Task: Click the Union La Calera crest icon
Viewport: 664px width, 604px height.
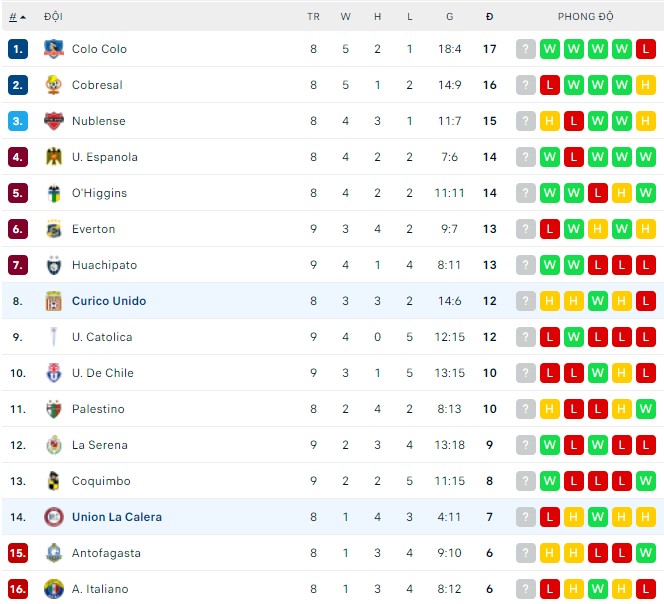Action: pyautogui.click(x=54, y=517)
